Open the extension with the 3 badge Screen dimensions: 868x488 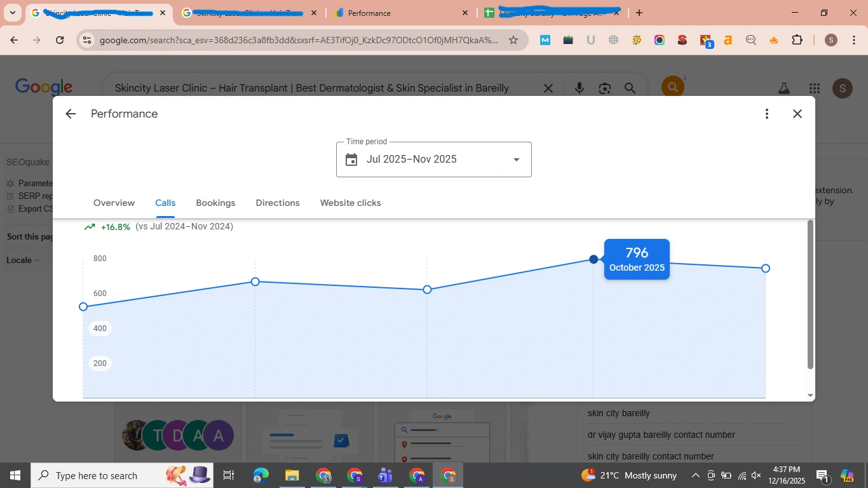706,41
